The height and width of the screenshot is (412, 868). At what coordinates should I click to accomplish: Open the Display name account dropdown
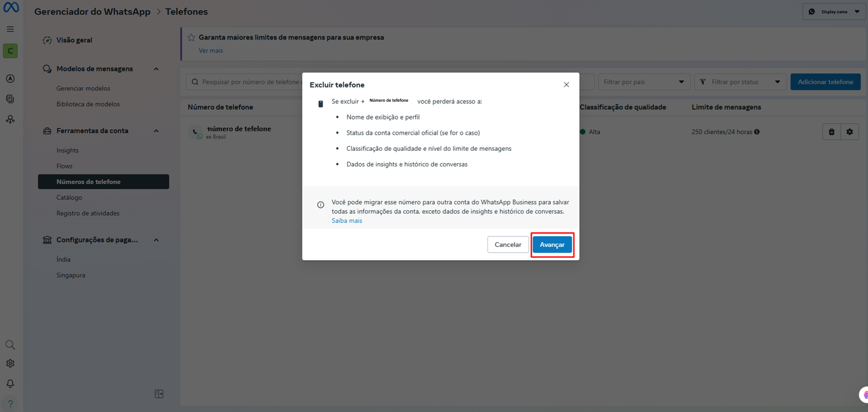pos(835,12)
